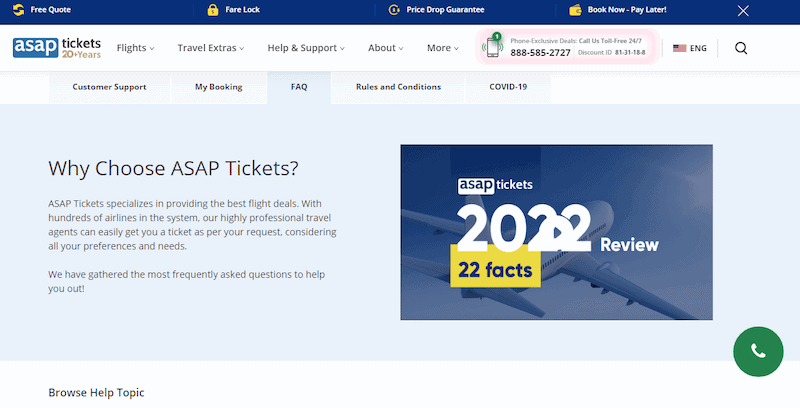This screenshot has height=408, width=800.
Task: Open the COVID-19 tab
Action: (x=508, y=87)
